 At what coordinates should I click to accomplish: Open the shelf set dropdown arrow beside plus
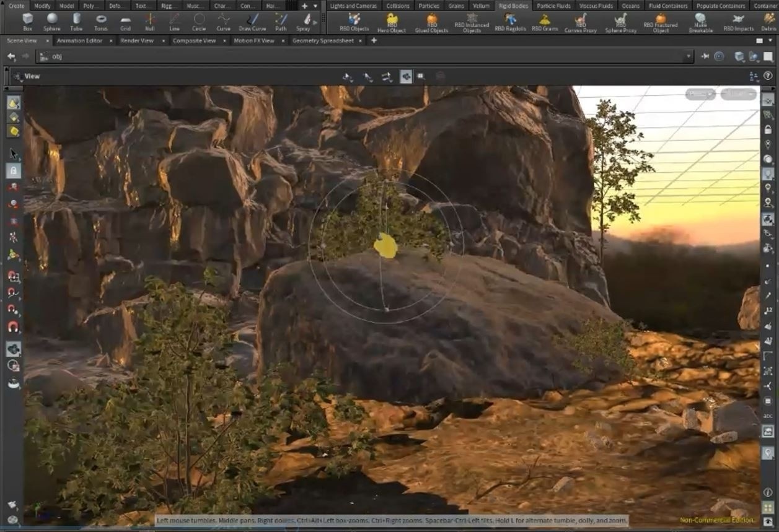(315, 6)
